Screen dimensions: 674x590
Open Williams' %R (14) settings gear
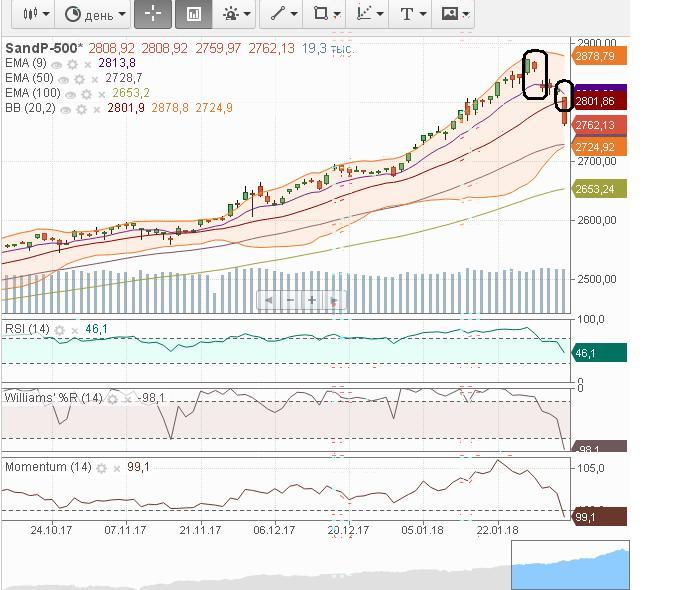[112, 399]
